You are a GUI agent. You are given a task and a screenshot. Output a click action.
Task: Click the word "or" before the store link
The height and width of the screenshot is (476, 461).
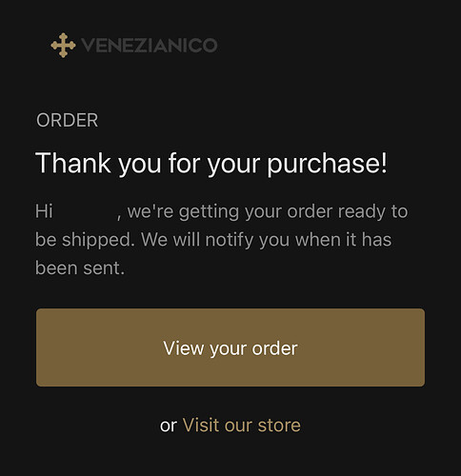169,426
